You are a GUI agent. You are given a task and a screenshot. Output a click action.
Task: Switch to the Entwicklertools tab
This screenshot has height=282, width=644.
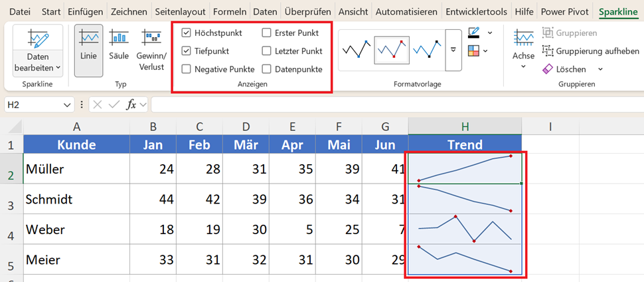click(x=477, y=11)
